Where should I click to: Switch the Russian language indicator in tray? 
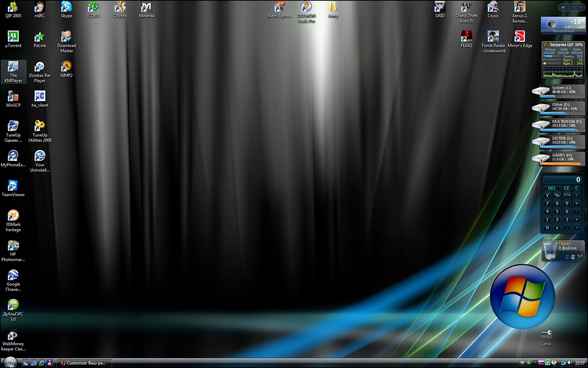pos(541,363)
